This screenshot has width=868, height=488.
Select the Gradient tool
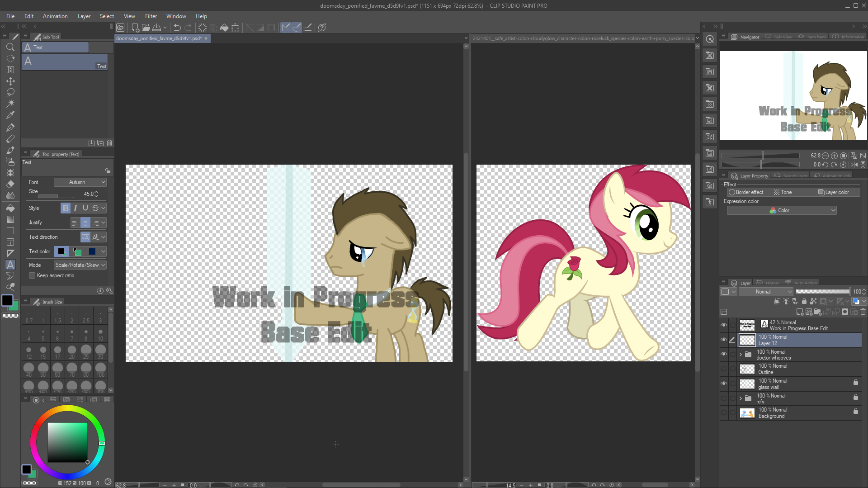pos(10,219)
